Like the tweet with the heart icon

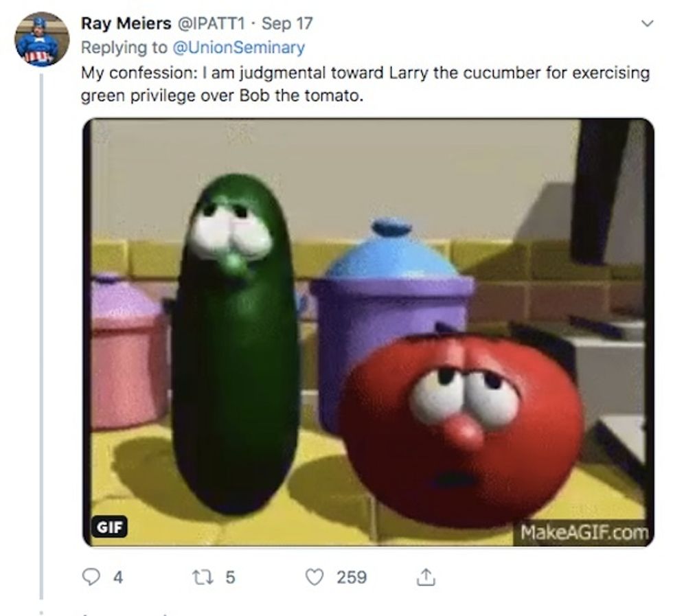coord(314,578)
